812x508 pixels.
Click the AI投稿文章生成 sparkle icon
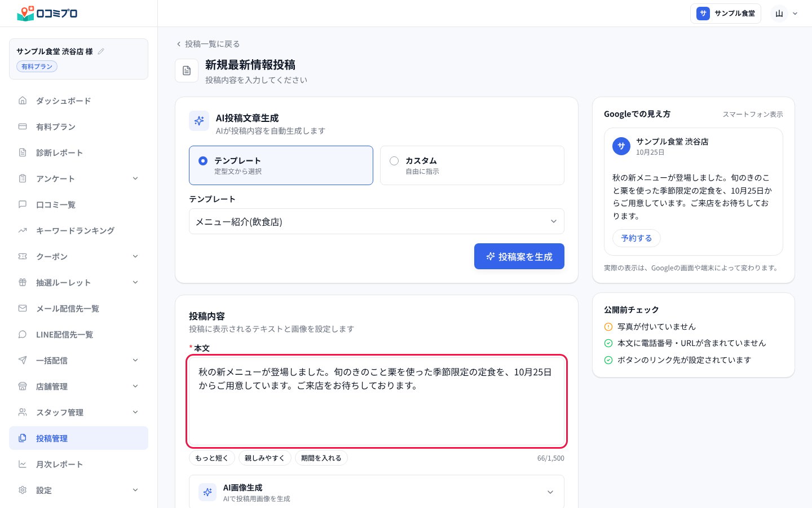click(199, 121)
